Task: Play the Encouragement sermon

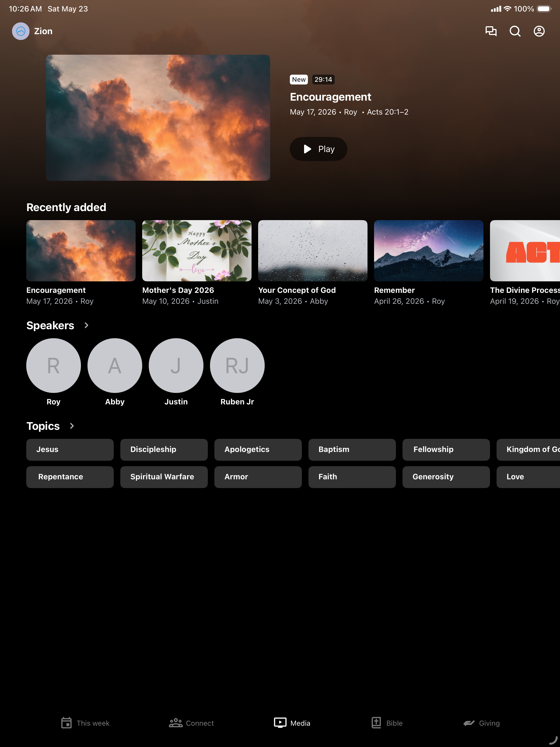Action: 318,149
